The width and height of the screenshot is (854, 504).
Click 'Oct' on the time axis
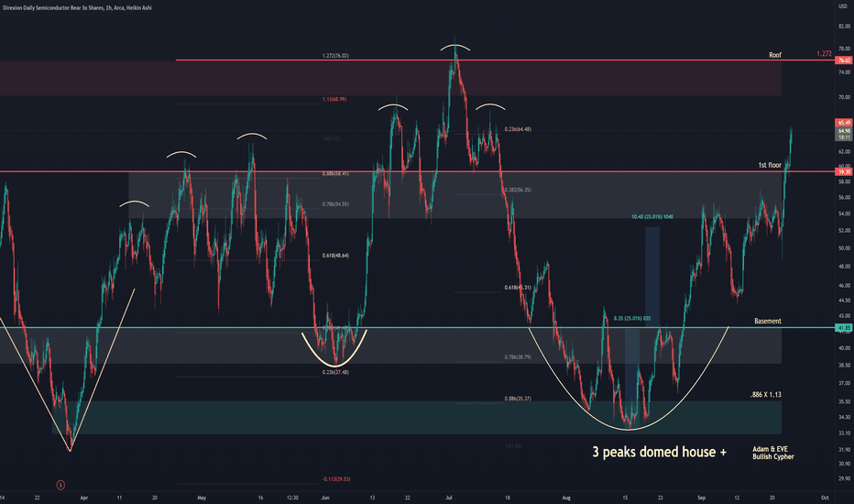coord(825,498)
